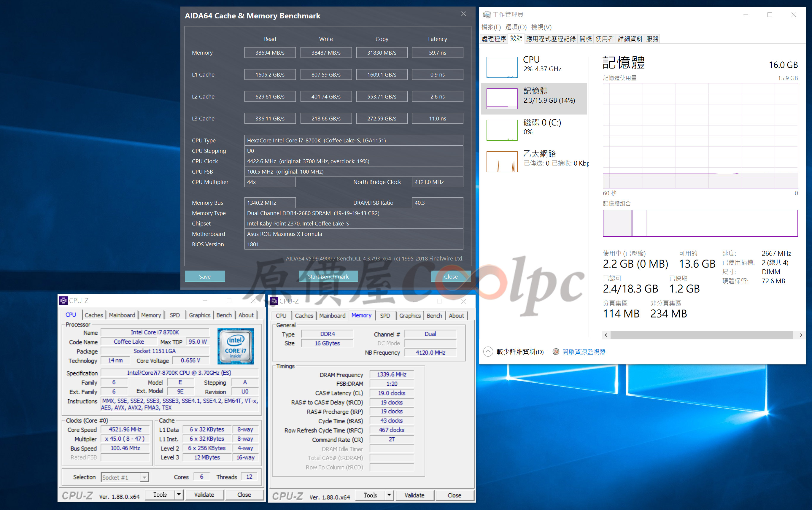This screenshot has width=812, height=510.
Task: Open About tab in left CPU-Z window
Action: point(246,315)
